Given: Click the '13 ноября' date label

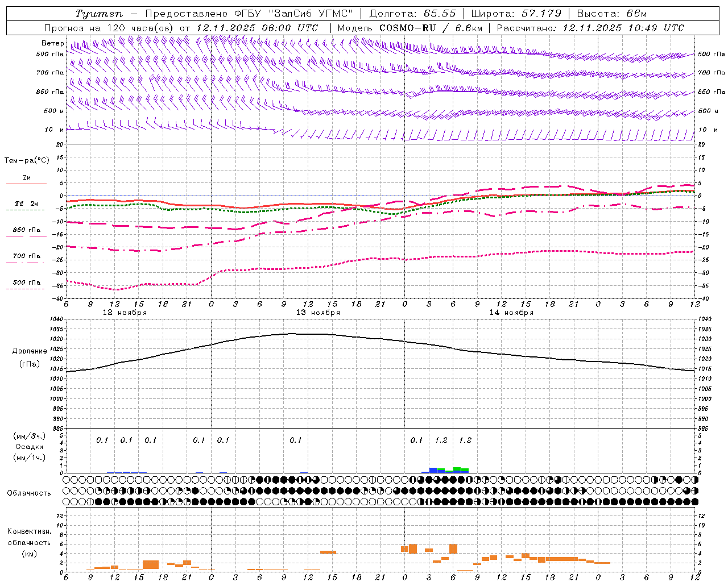Looking at the screenshot, I should coord(318,313).
